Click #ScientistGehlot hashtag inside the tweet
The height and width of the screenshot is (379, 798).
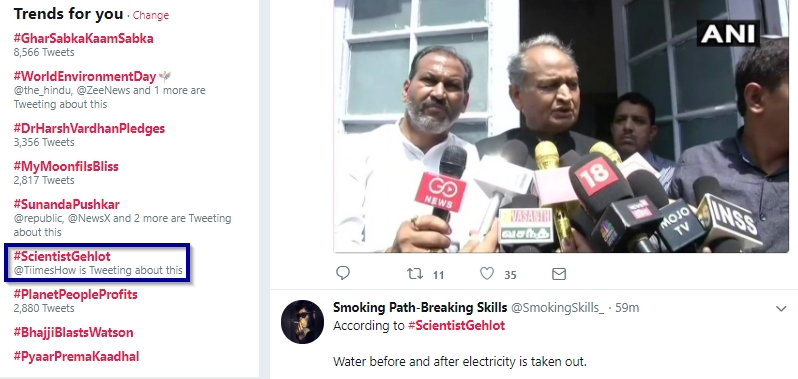coord(457,326)
